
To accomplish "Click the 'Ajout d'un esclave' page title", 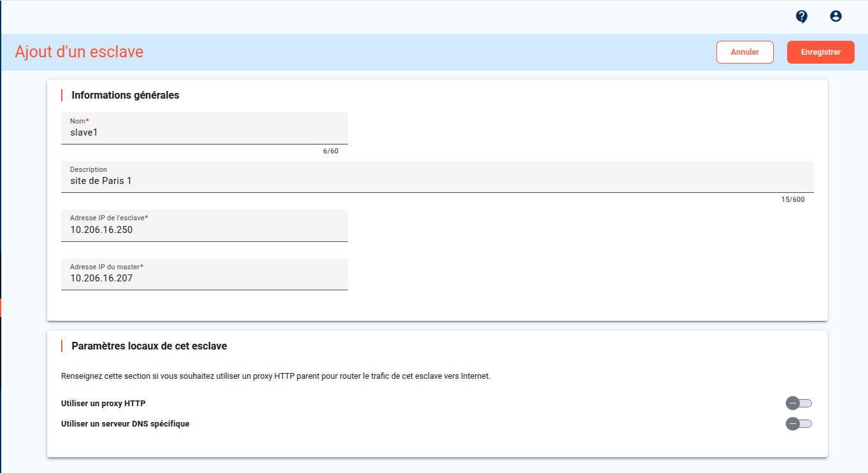I will 79,52.
